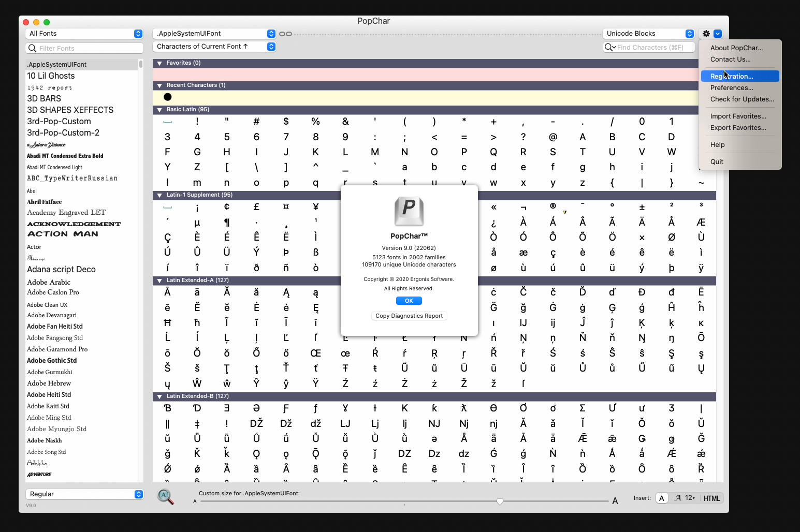The width and height of the screenshot is (800, 532).
Task: Click the magnifier glass icon in bottom bar
Action: click(165, 496)
